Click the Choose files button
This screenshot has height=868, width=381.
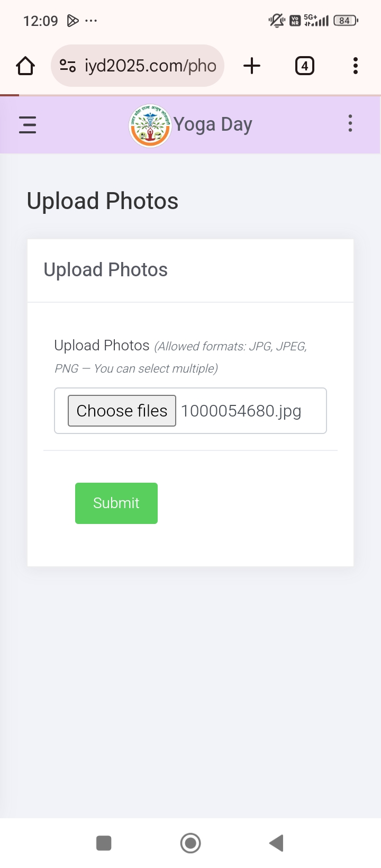point(122,411)
